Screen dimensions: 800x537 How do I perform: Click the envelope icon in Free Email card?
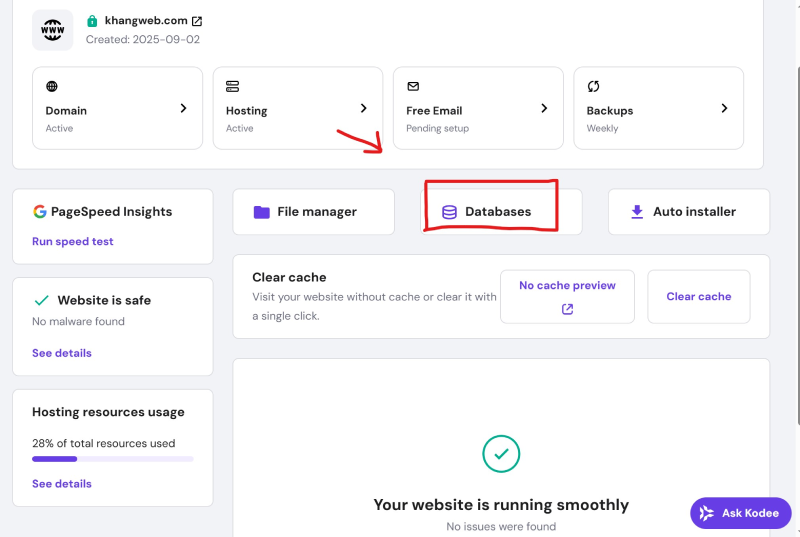click(x=413, y=87)
